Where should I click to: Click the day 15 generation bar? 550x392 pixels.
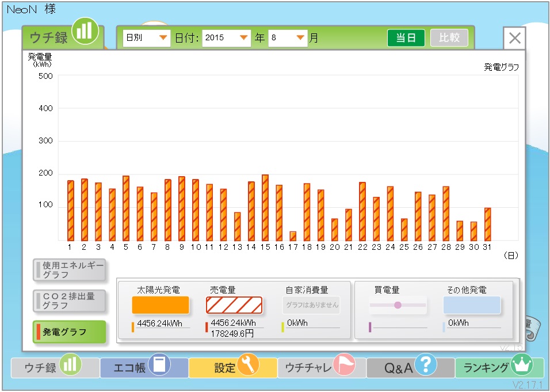pyautogui.click(x=265, y=208)
